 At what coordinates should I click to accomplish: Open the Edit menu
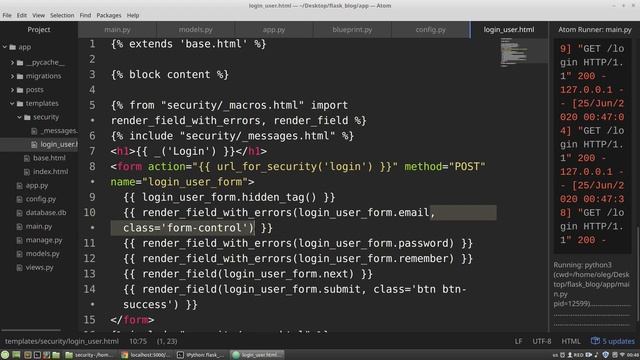point(22,15)
